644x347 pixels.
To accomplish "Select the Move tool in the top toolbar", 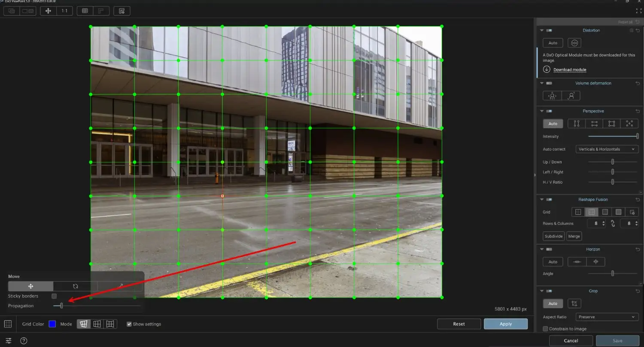I will click(x=47, y=11).
